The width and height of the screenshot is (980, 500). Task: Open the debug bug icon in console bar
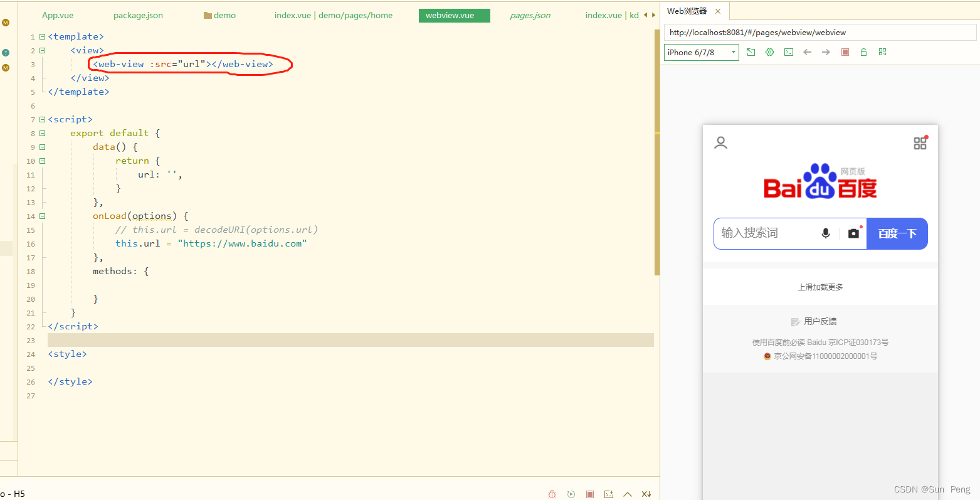pos(552,494)
